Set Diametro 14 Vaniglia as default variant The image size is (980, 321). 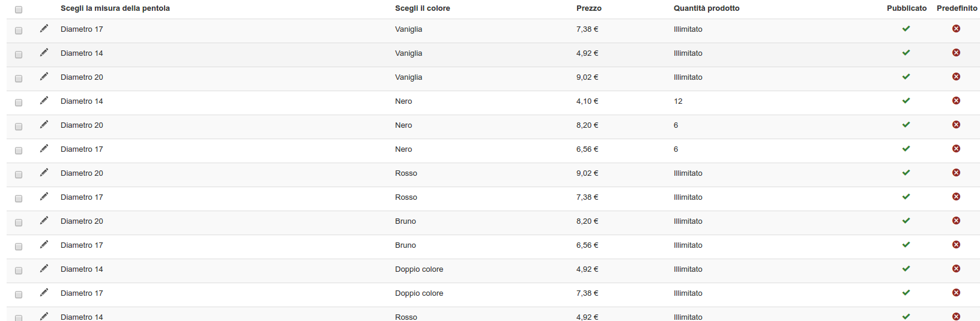956,53
